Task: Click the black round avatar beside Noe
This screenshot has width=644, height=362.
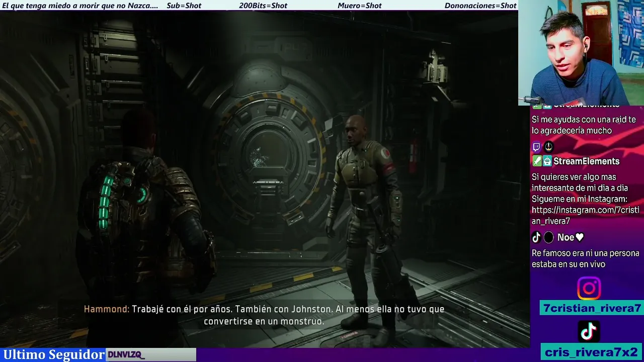Action: (x=548, y=237)
